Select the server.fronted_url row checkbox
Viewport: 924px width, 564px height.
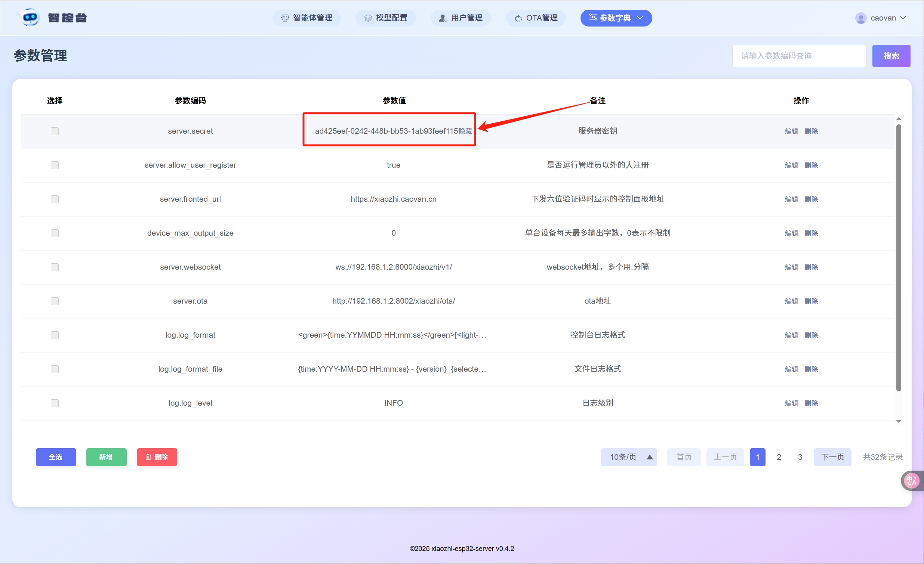click(x=55, y=199)
